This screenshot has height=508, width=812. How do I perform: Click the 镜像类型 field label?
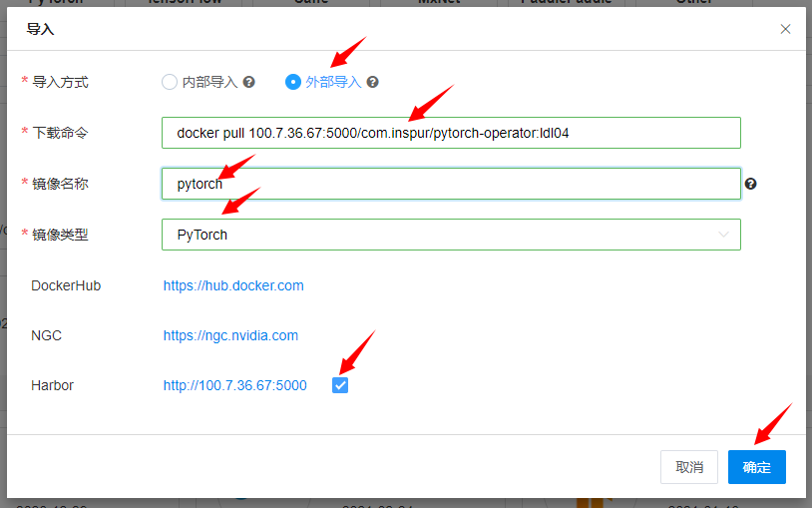(61, 235)
